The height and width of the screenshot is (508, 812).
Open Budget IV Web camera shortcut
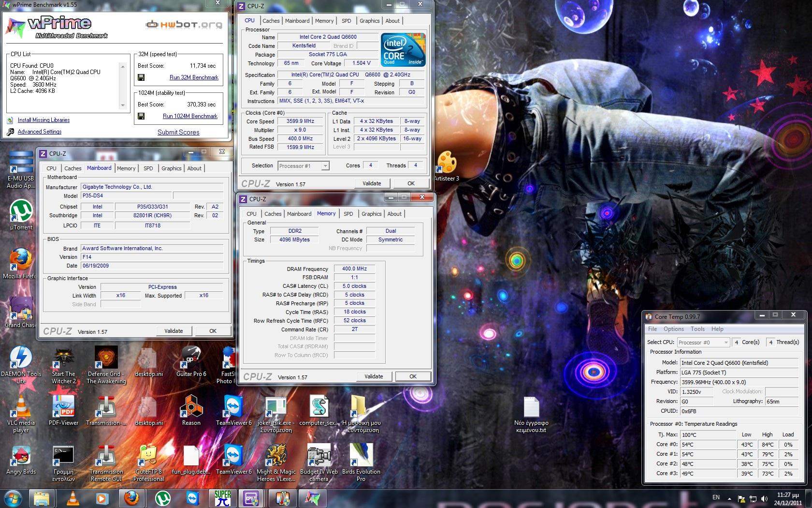319,463
